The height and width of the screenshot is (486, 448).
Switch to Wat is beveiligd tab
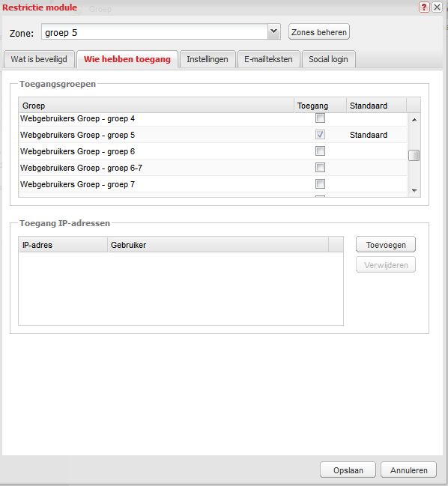(x=39, y=59)
